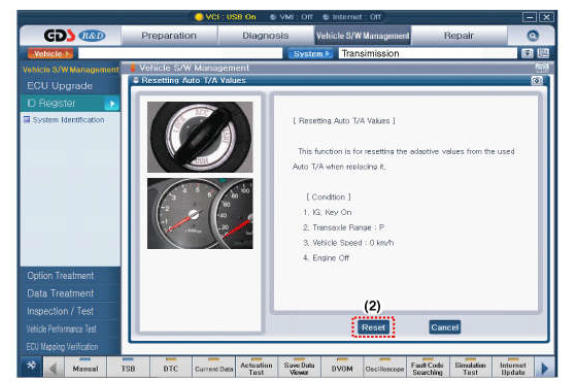Open the System field dropdown arrow
The width and height of the screenshot is (571, 390).
527,54
